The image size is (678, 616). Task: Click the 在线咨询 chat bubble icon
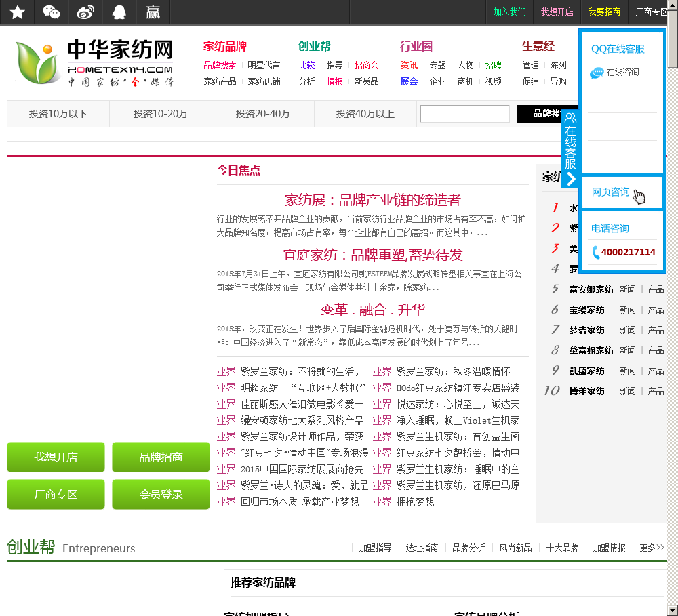[597, 73]
